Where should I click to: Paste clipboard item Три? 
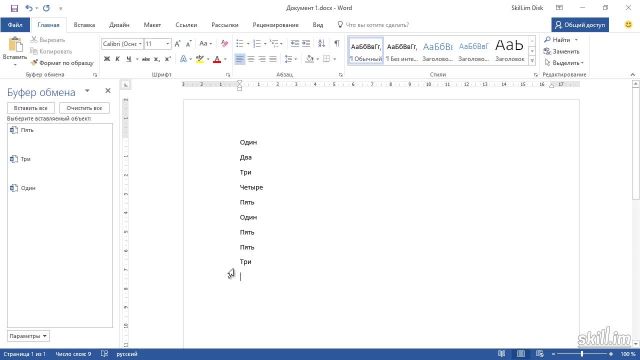(60, 159)
